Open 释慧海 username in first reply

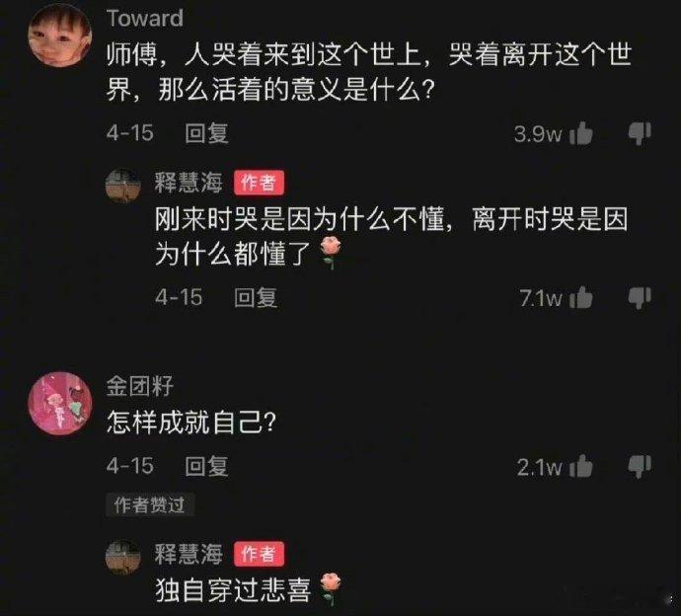[189, 183]
